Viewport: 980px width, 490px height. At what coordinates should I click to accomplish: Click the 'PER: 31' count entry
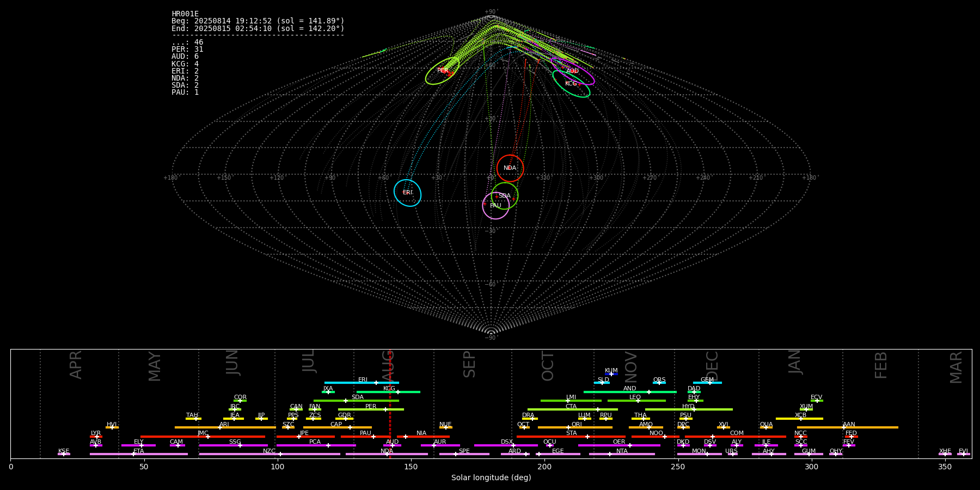(x=187, y=50)
